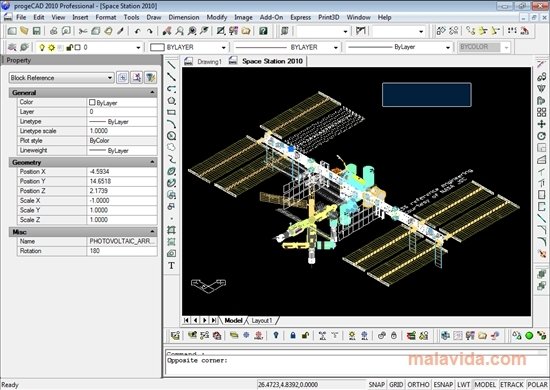
Task: Select the Circle draw tool
Action: 172,136
